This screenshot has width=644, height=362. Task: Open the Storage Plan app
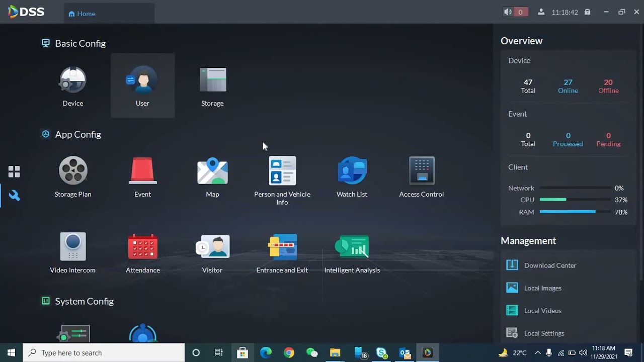(73, 171)
